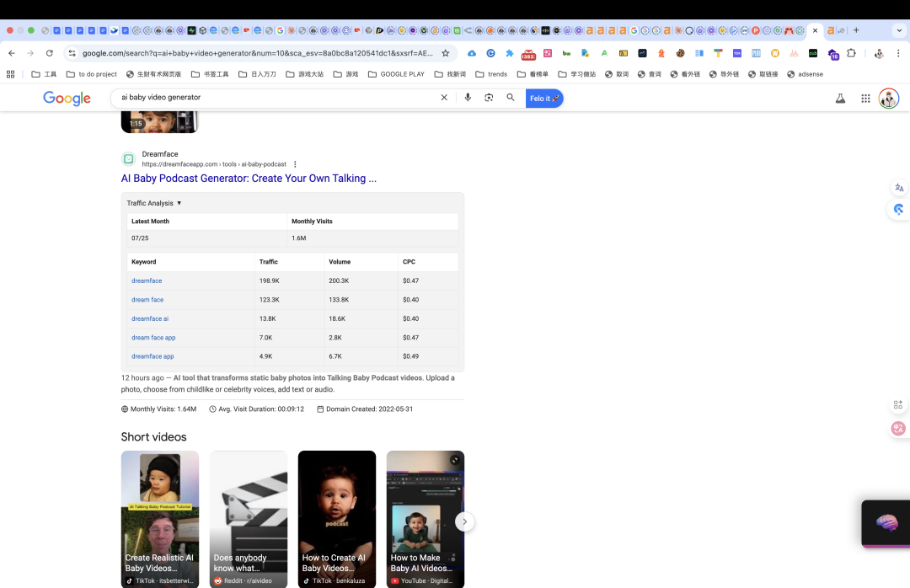Image resolution: width=910 pixels, height=588 pixels.
Task: Open the Chrome three-dot menu
Action: pyautogui.click(x=898, y=53)
